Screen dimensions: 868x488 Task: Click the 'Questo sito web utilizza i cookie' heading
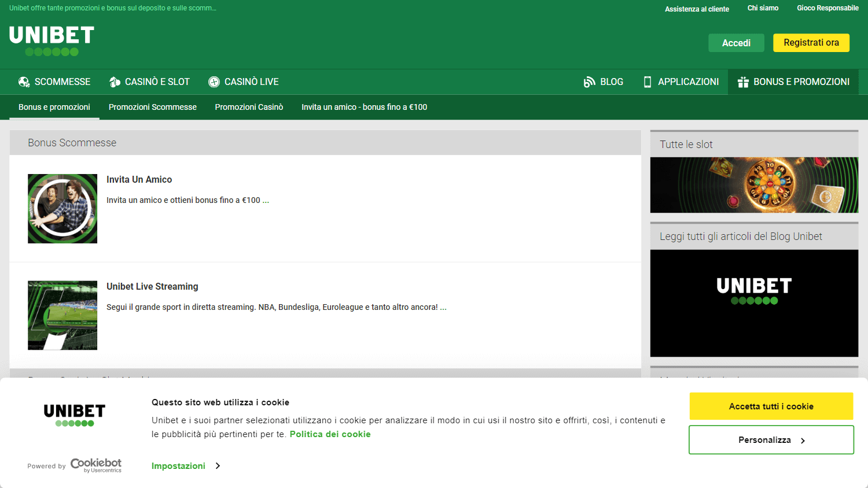click(x=220, y=402)
